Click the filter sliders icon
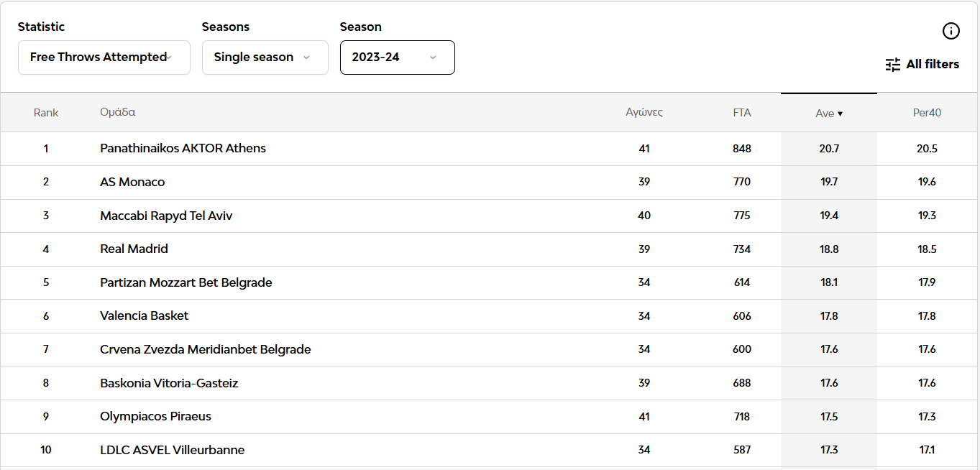 (893, 65)
